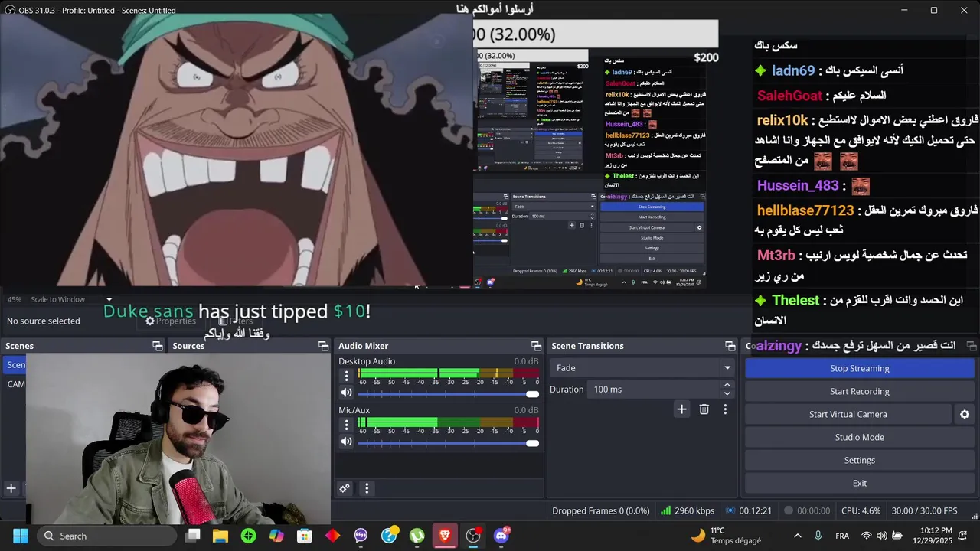980x551 pixels.
Task: Open the FRA input language switcher
Action: click(842, 536)
